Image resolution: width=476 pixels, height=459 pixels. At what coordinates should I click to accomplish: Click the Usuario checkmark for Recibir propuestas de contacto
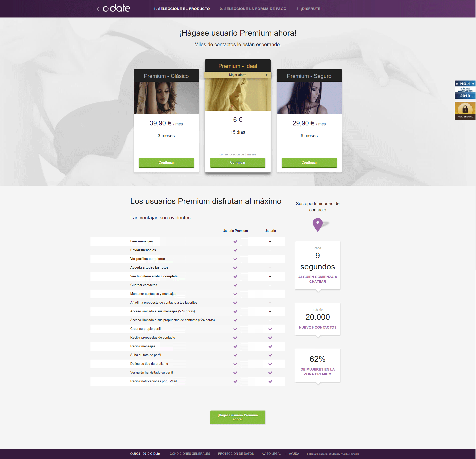[270, 338]
